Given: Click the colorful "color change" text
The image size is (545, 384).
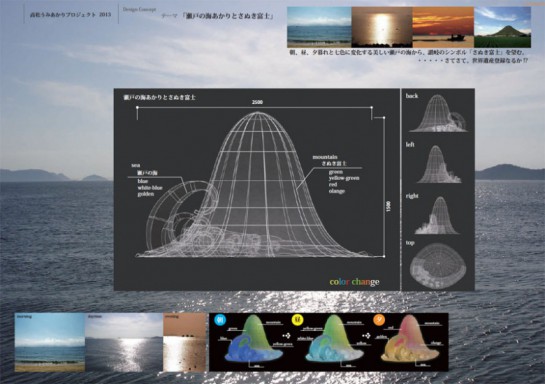Looking at the screenshot, I should [x=354, y=282].
